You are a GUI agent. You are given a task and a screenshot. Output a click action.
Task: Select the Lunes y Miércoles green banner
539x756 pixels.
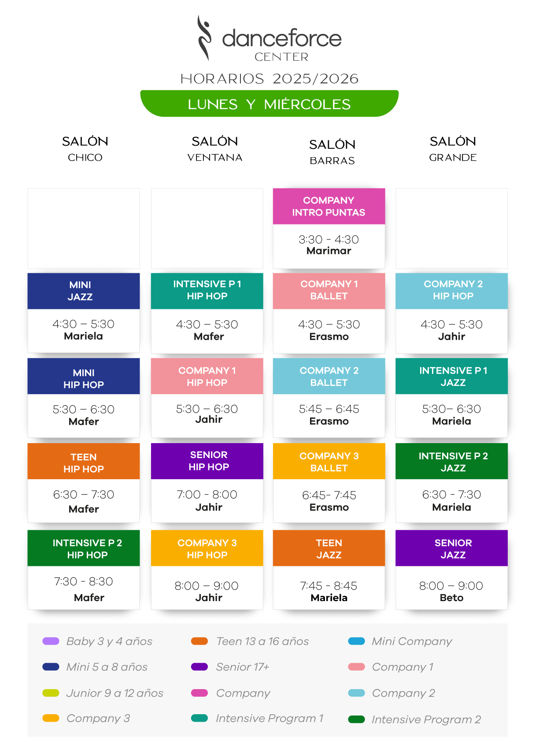[269, 103]
